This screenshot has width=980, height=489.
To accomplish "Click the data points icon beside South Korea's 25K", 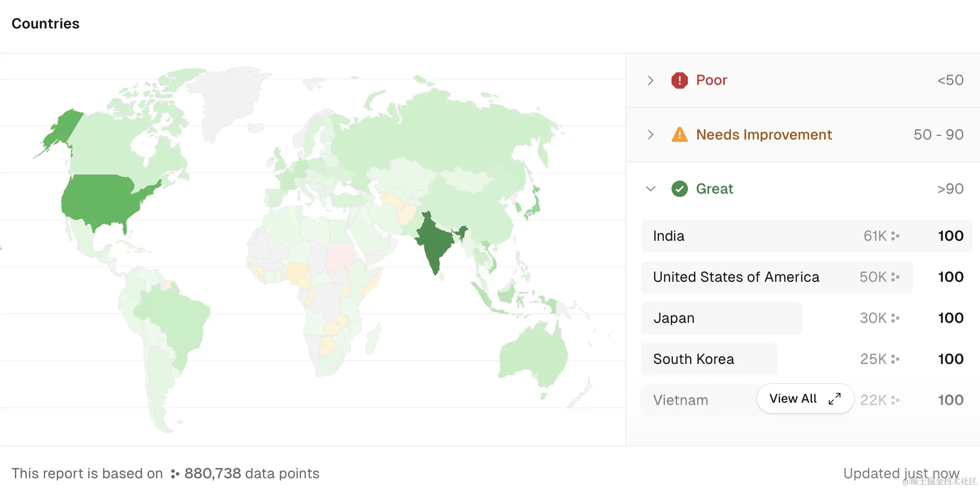I will pyautogui.click(x=896, y=359).
